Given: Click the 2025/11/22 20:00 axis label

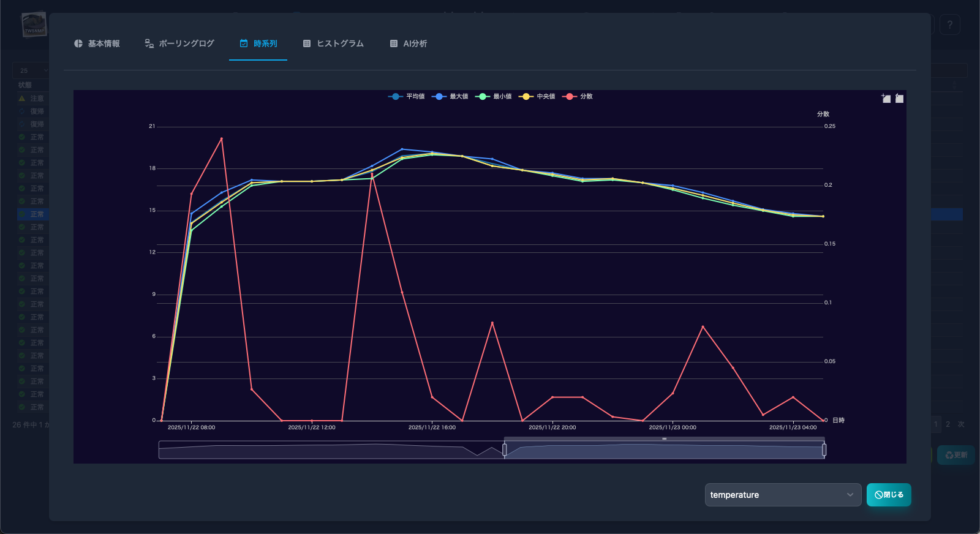Looking at the screenshot, I should pyautogui.click(x=552, y=427).
